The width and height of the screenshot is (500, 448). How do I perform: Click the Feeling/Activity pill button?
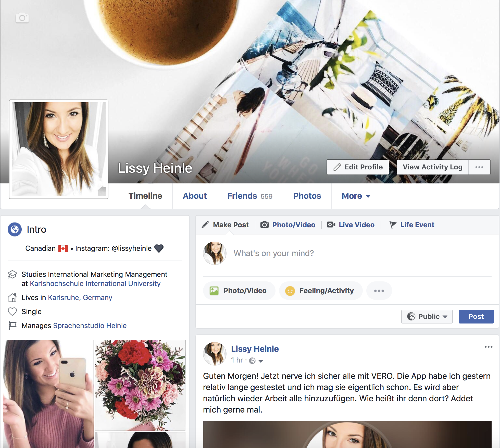click(x=321, y=291)
